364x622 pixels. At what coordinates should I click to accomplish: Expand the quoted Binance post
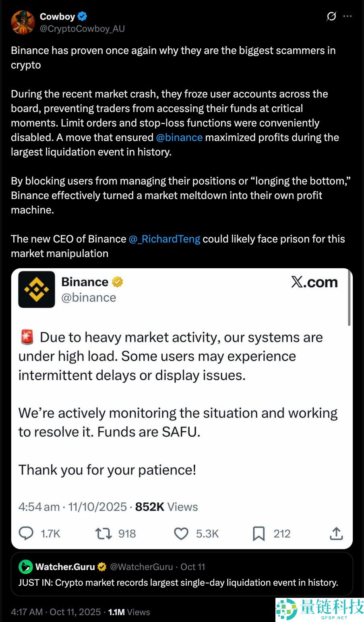[182, 403]
